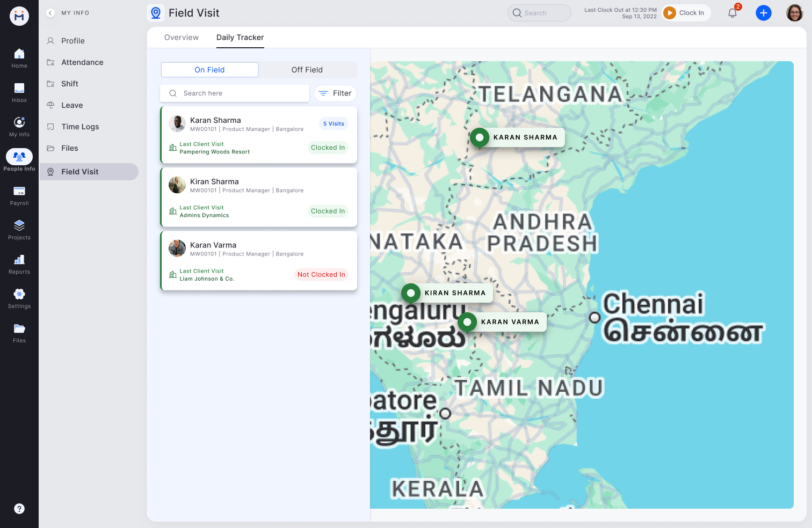Image resolution: width=812 pixels, height=528 pixels.
Task: Collapse My Info using the back chevron
Action: coord(50,12)
